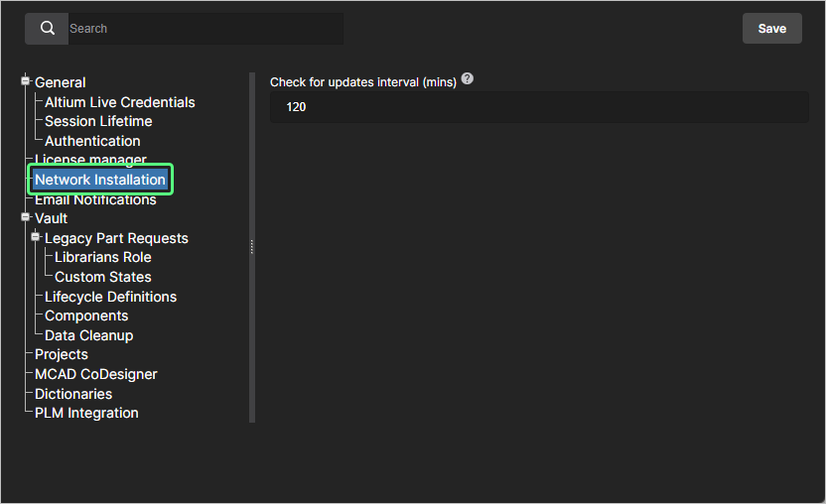Viewport: 826px width, 504px height.
Task: Focus the Search text field
Action: tap(204, 29)
